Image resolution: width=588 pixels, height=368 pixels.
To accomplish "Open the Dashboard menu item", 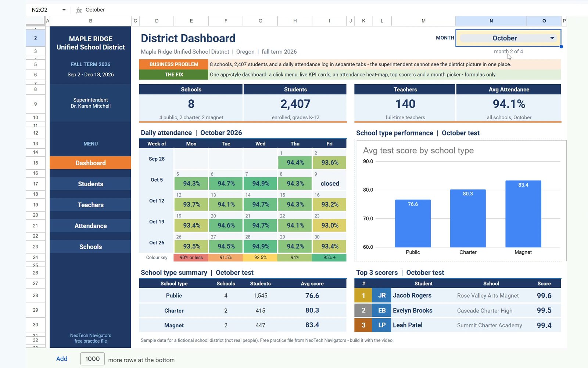I will coord(90,163).
